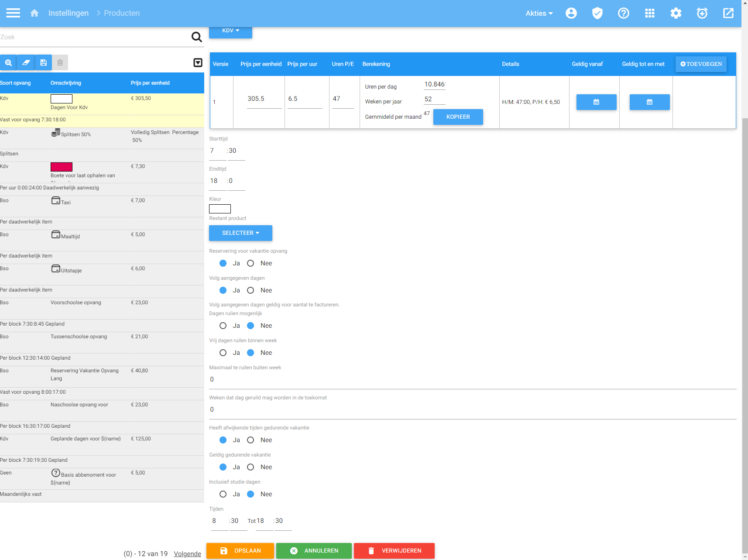Open the Kleur color swatch
The height and width of the screenshot is (560, 748).
220,209
